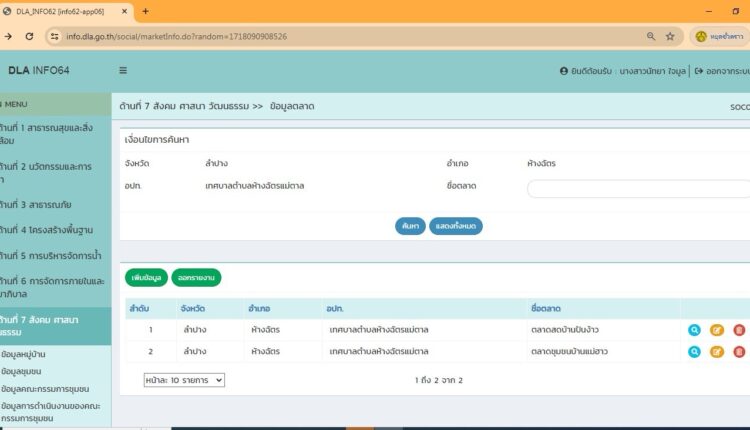750x430 pixels.
Task: Delete the ตลาดชุมชนบ้านแม่ฮาว market entry
Action: click(739, 351)
